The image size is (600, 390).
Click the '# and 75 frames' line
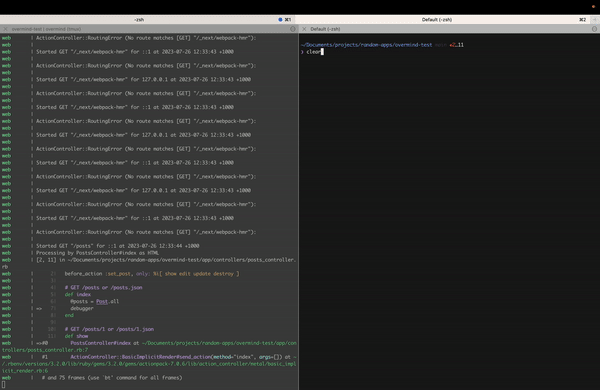click(112, 378)
